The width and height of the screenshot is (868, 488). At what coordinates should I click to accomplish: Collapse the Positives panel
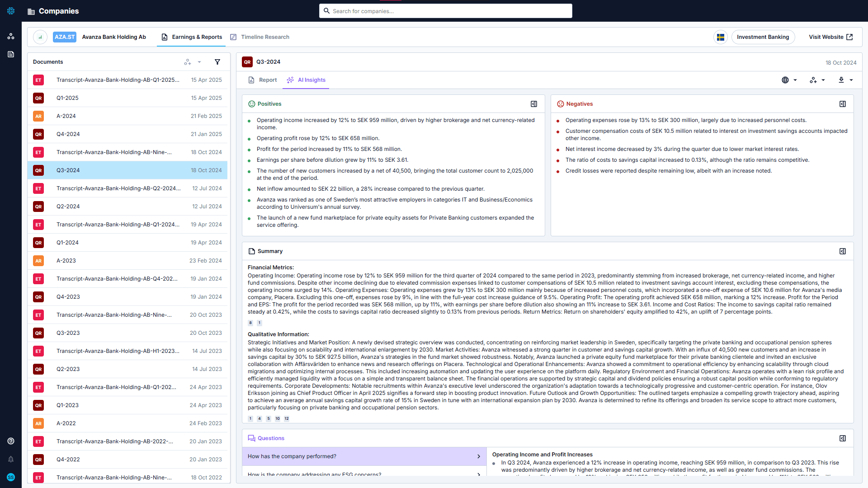[534, 104]
